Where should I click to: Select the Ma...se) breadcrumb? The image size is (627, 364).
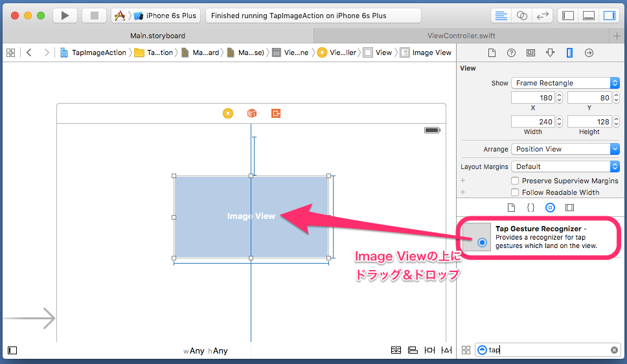click(x=246, y=52)
